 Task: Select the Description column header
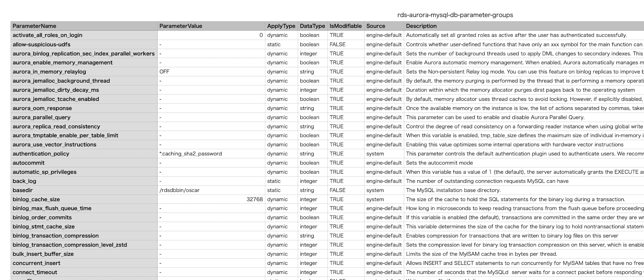(x=524, y=26)
